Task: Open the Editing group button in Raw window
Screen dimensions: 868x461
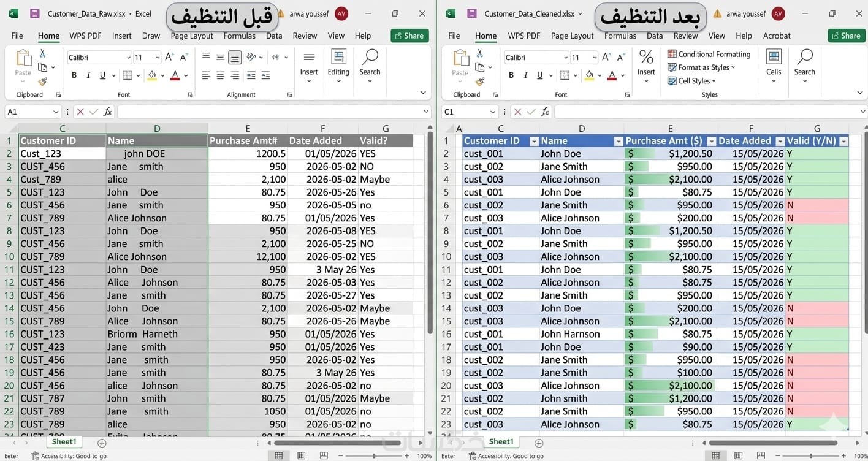Action: (338, 66)
